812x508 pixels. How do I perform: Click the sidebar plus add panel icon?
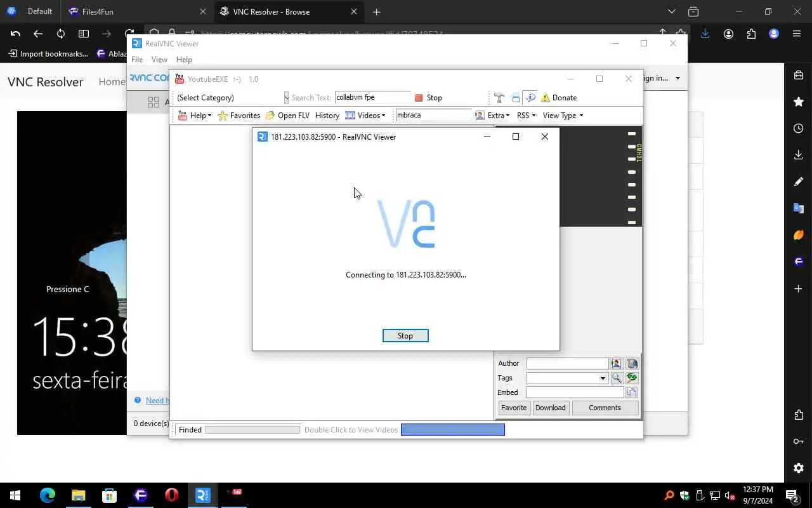(x=799, y=289)
